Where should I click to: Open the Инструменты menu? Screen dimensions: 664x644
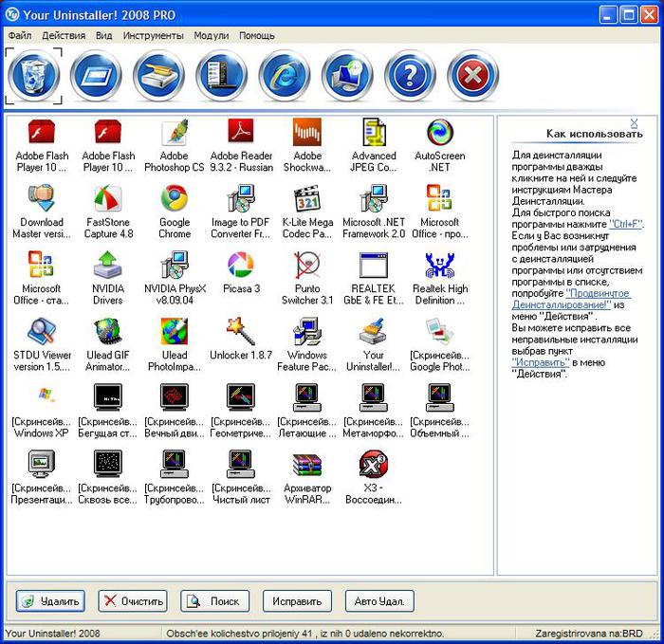(x=154, y=36)
